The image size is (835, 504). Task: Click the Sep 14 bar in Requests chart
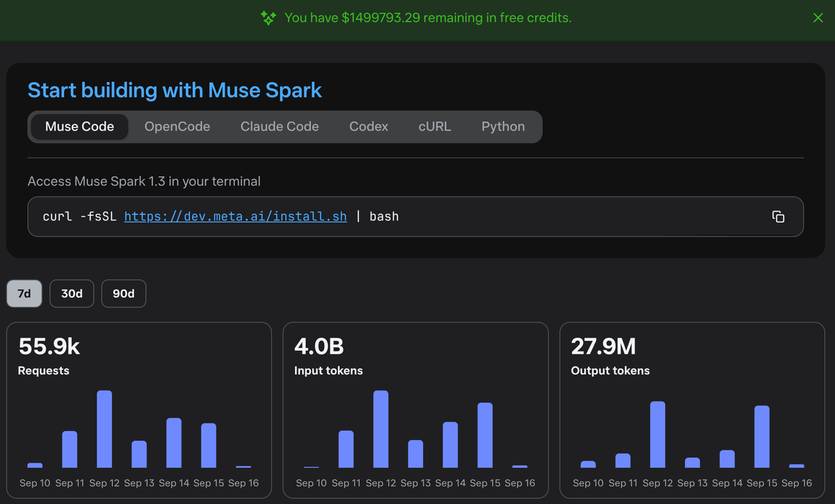174,443
